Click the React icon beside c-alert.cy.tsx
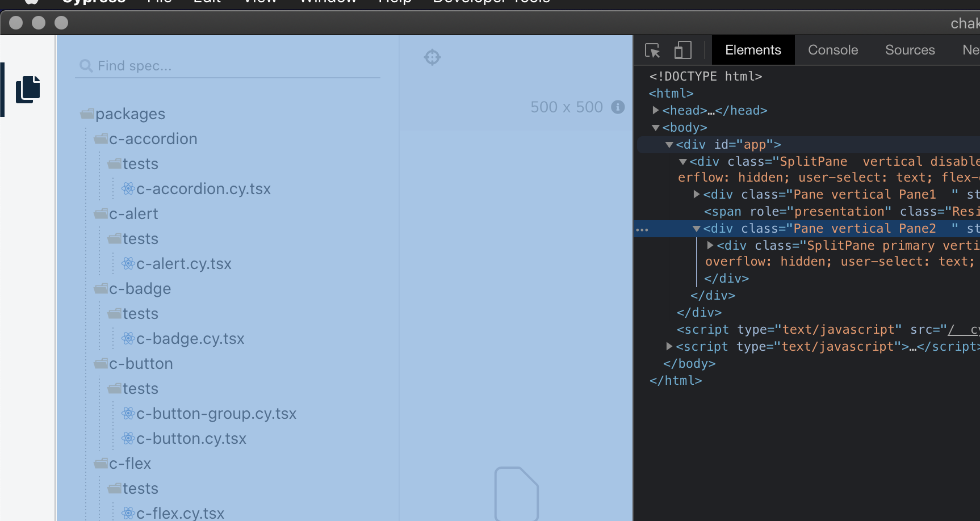The height and width of the screenshot is (521, 980). click(128, 263)
